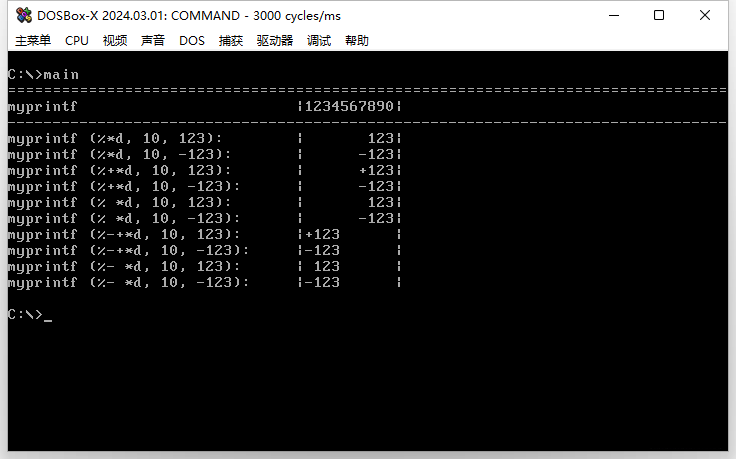Click the '|1234567890|' ruler text
Screen dimensions: 736x459
pos(350,107)
